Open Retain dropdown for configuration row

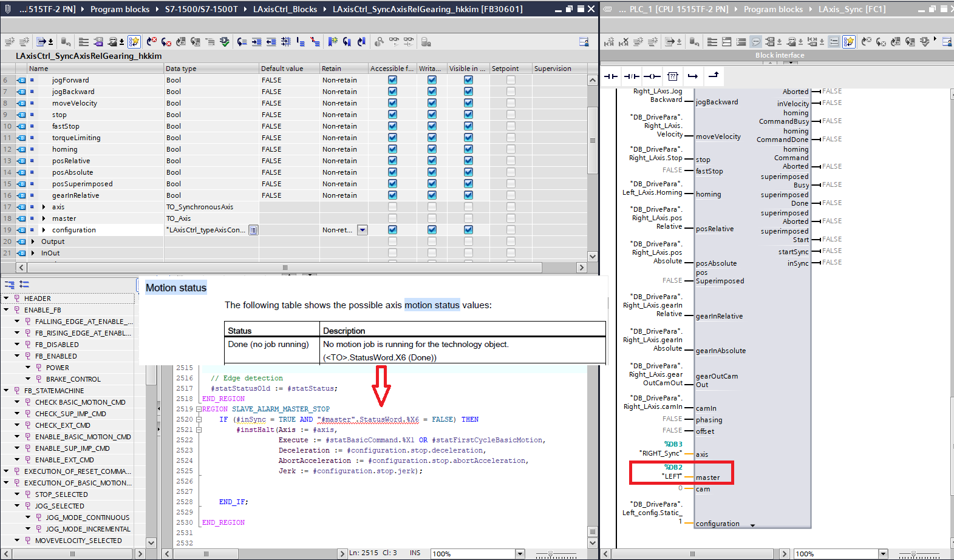coord(363,230)
